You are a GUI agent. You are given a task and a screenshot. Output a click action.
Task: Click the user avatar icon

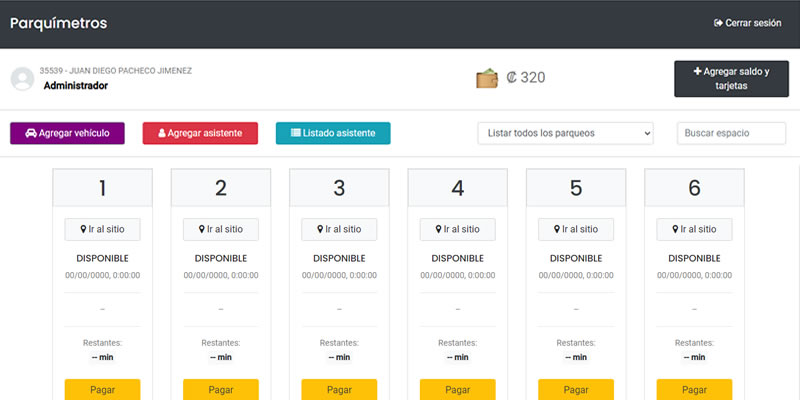pos(21,78)
